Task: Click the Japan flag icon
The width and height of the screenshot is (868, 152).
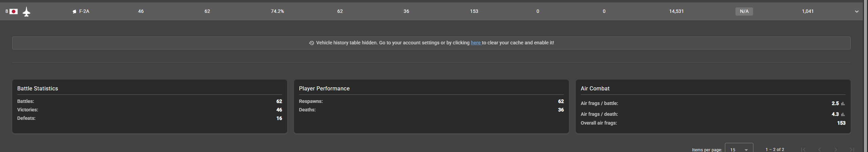Action: [x=14, y=12]
